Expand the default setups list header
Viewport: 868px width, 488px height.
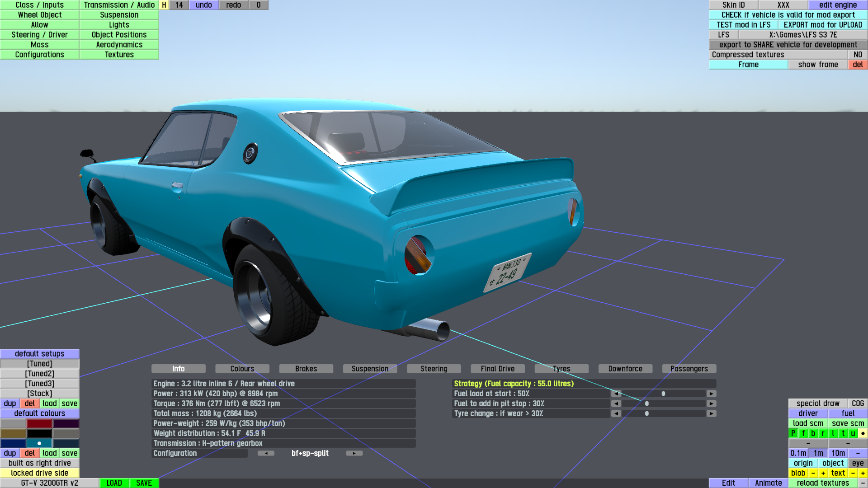point(40,354)
